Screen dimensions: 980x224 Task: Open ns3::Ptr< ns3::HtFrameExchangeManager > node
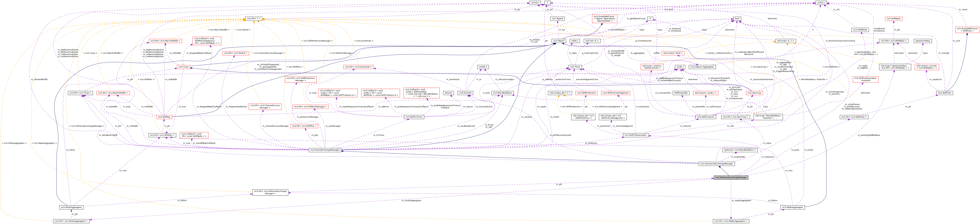click(x=270, y=193)
